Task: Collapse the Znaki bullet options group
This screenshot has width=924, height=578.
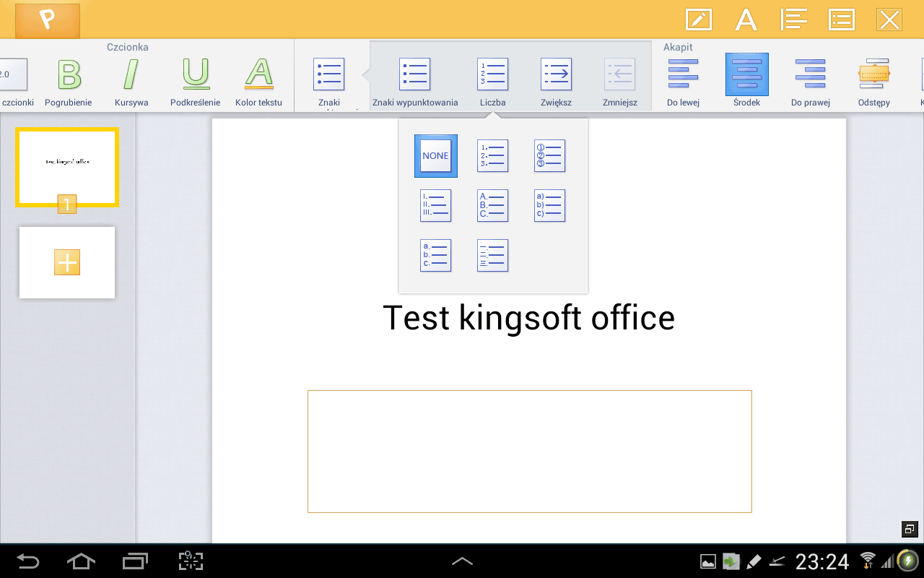Action: pos(328,82)
